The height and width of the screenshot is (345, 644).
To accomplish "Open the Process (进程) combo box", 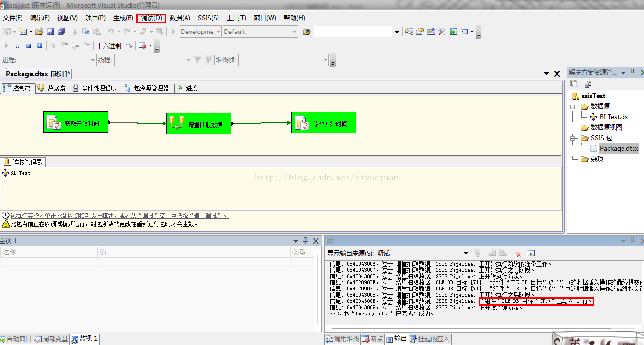I will tap(57, 60).
